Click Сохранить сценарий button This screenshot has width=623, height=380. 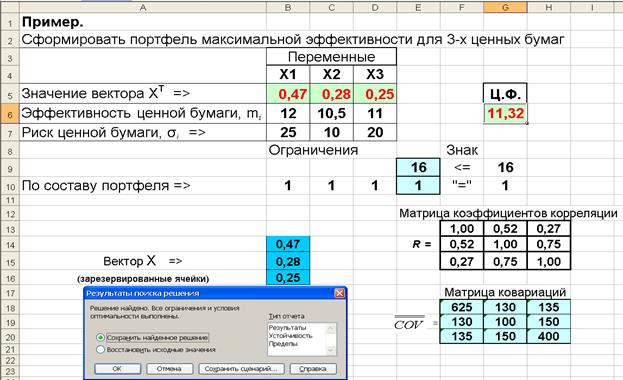pos(241,369)
